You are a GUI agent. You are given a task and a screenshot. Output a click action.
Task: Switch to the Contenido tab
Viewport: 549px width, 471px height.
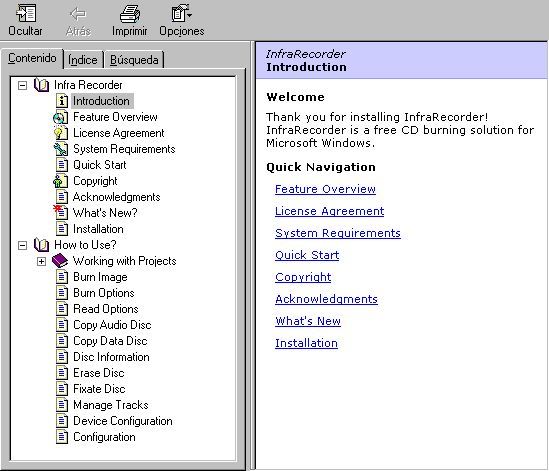point(32,58)
